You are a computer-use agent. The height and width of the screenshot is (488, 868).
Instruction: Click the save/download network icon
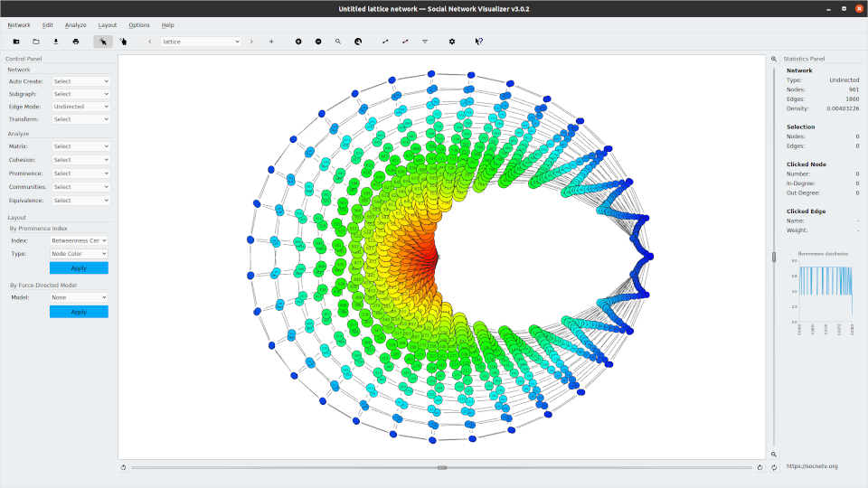pyautogui.click(x=56, y=42)
